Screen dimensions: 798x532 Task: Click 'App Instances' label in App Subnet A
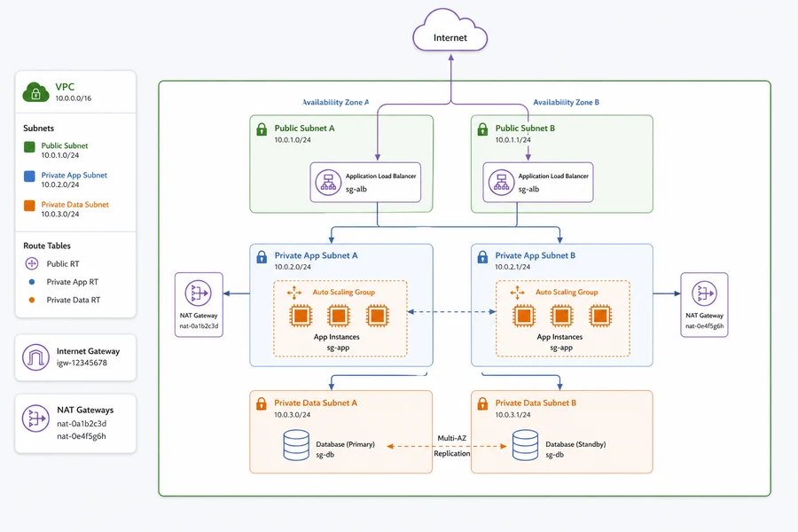(x=336, y=337)
